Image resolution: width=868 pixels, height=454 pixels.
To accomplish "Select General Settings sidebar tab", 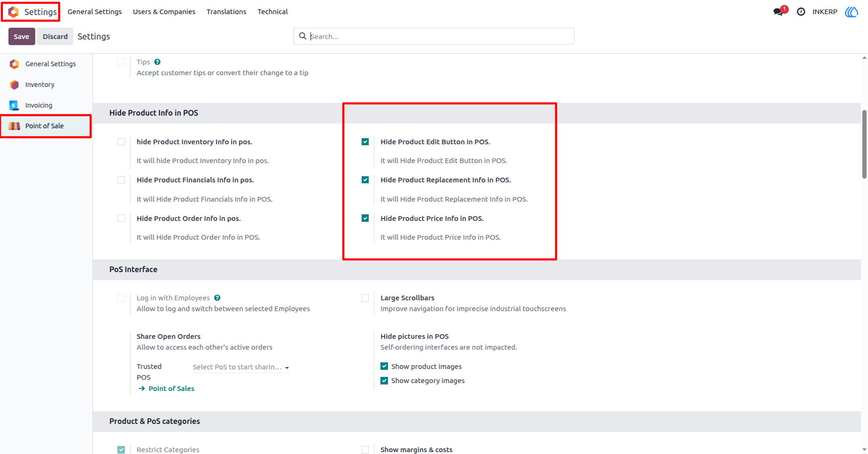I will pyautogui.click(x=46, y=64).
